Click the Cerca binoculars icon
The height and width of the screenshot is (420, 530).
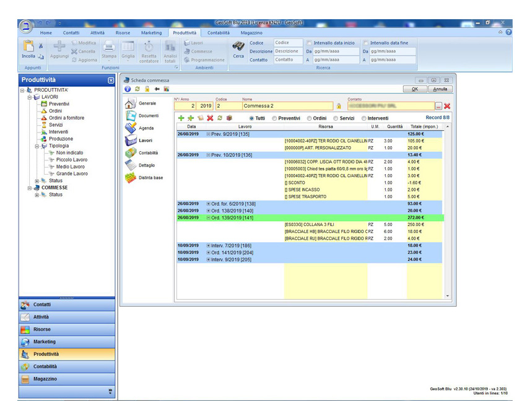[x=238, y=46]
